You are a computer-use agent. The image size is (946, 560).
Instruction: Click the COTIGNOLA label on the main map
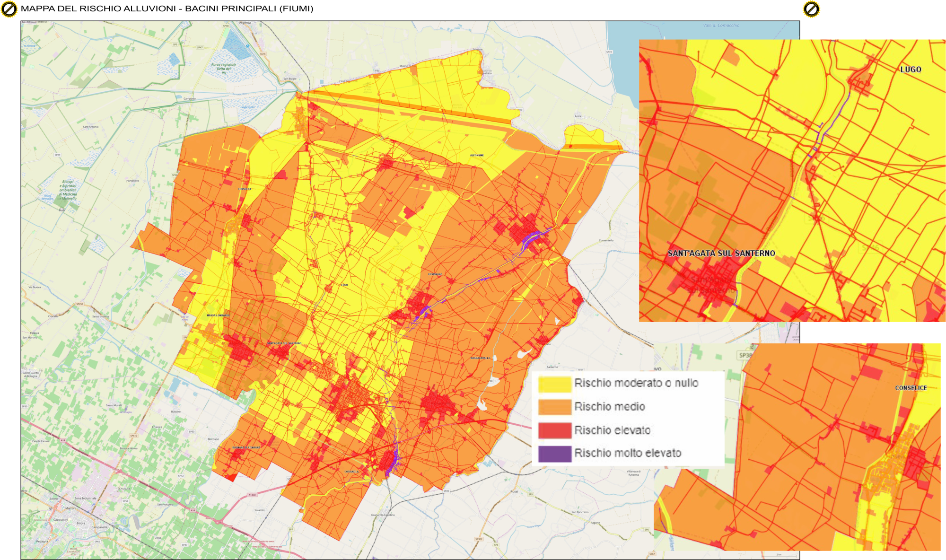351,472
